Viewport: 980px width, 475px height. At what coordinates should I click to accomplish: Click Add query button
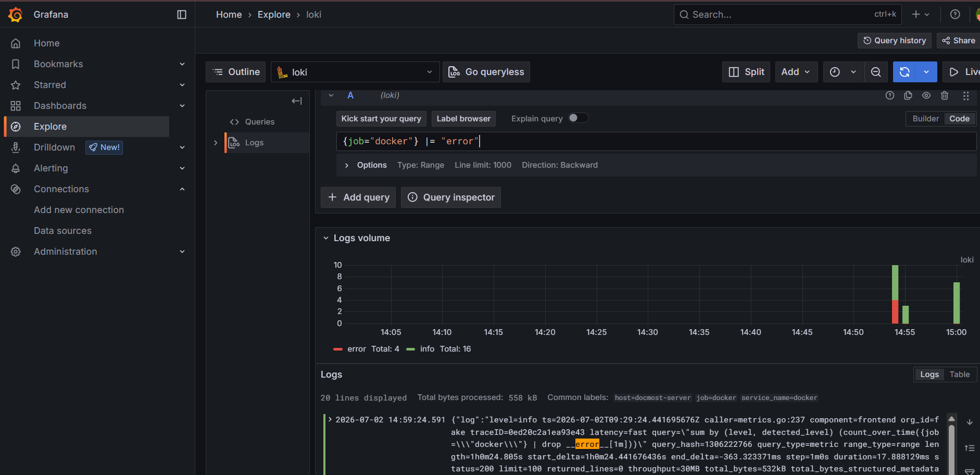click(358, 197)
